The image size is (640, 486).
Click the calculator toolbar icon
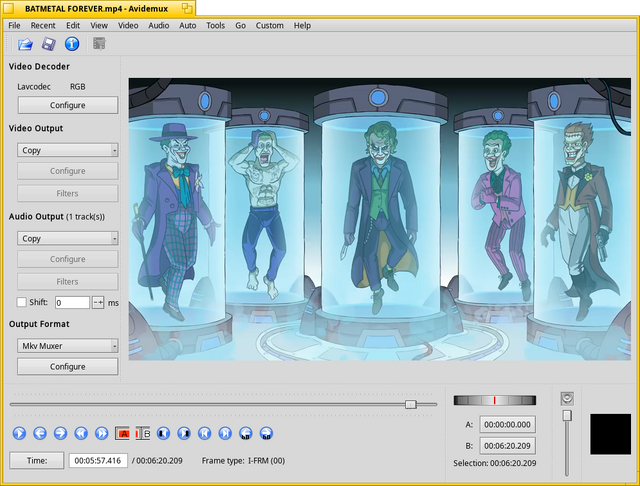(99, 44)
